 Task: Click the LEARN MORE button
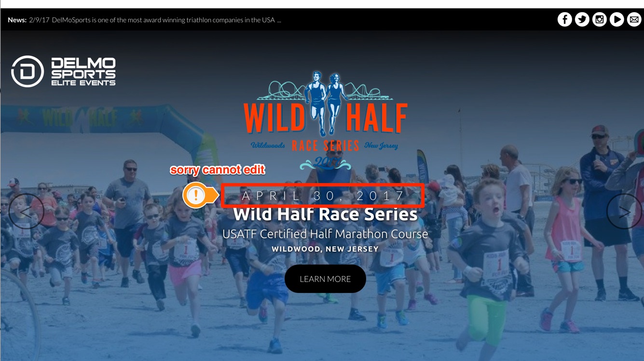(325, 279)
